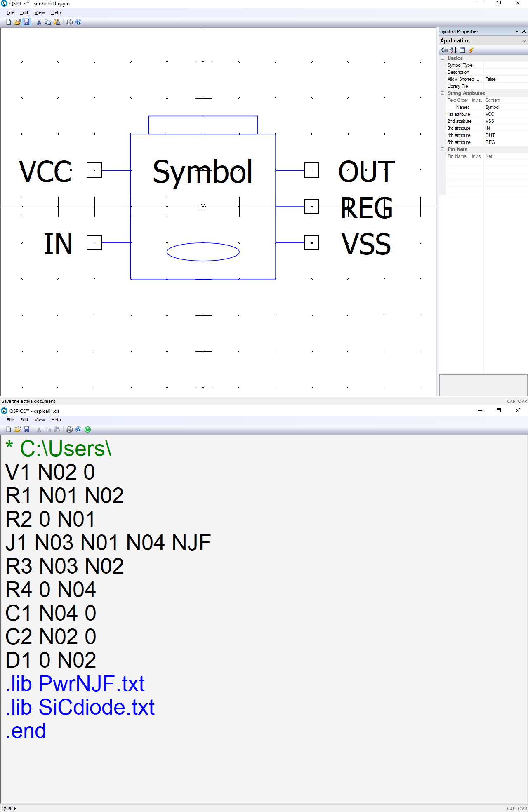Click New document icon in qspice01.cir window
Image resolution: width=528 pixels, height=812 pixels.
click(x=8, y=429)
